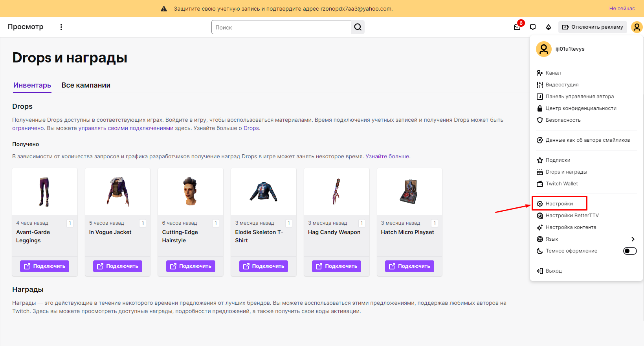The width and height of the screenshot is (644, 346).
Task: Open the Узнайте больше link
Action: pyautogui.click(x=387, y=156)
